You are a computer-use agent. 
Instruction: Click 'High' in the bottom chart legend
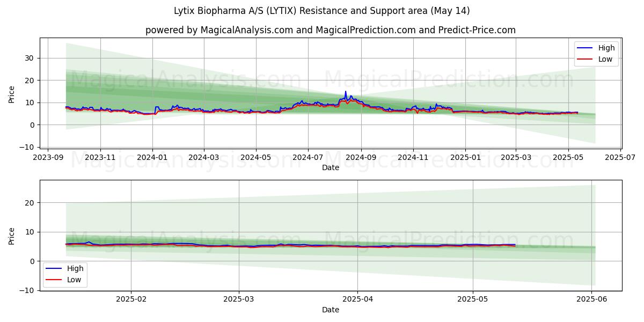(75, 268)
